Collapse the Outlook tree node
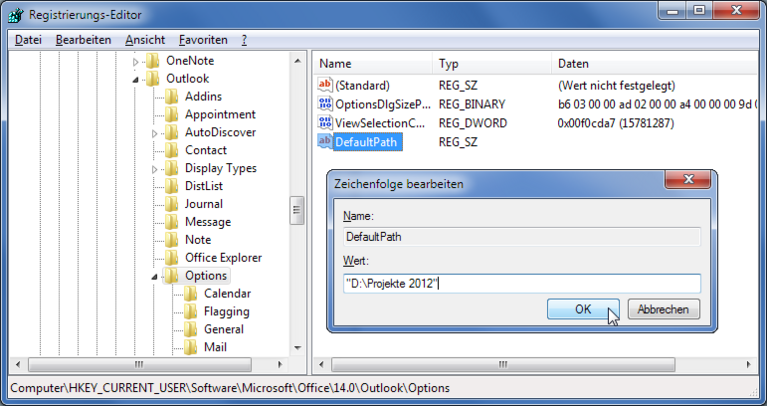The image size is (767, 406). pyautogui.click(x=135, y=79)
